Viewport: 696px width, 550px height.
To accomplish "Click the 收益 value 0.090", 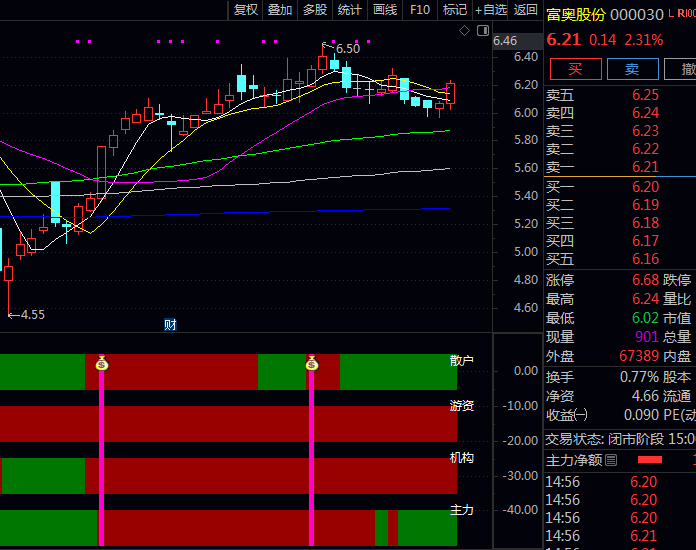I will [x=641, y=415].
